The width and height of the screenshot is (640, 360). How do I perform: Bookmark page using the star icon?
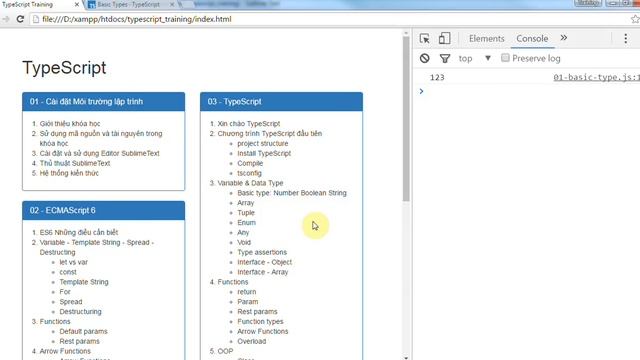point(635,19)
